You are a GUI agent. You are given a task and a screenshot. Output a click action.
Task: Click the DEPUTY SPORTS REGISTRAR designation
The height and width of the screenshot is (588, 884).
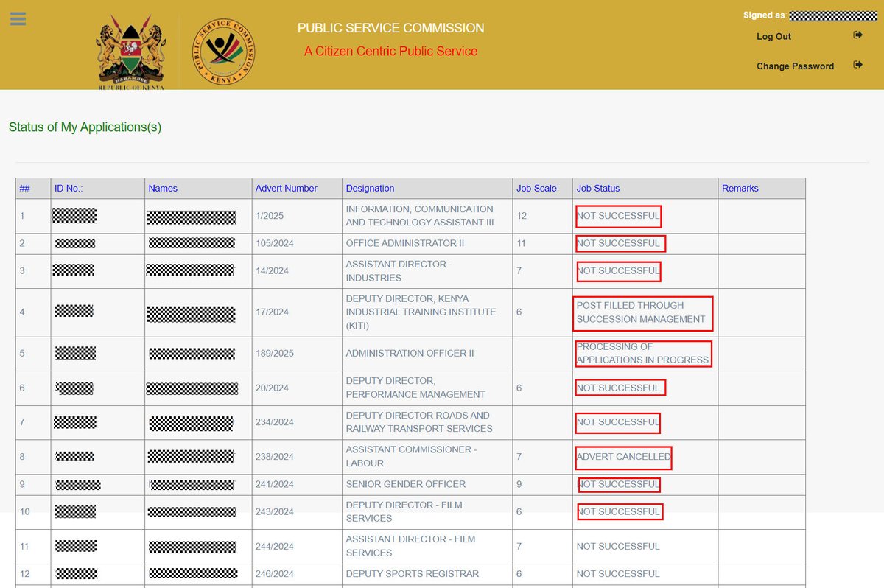coord(413,573)
